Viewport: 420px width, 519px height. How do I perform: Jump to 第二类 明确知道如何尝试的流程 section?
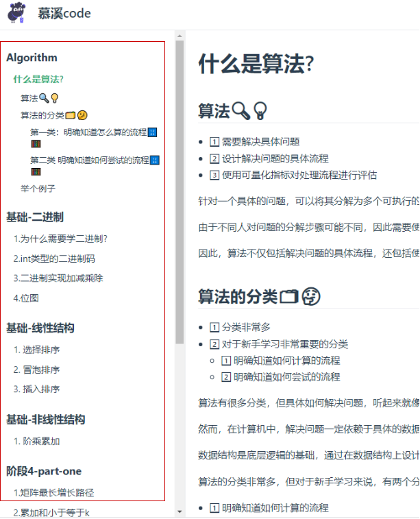tap(89, 160)
